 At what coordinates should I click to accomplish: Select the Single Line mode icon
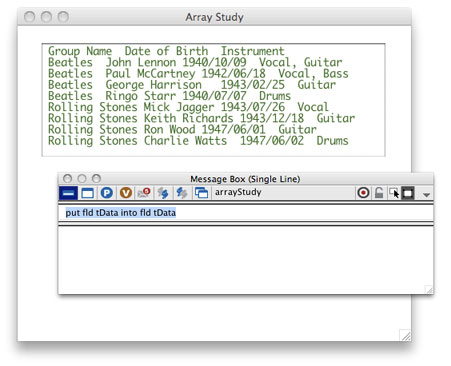click(x=68, y=193)
